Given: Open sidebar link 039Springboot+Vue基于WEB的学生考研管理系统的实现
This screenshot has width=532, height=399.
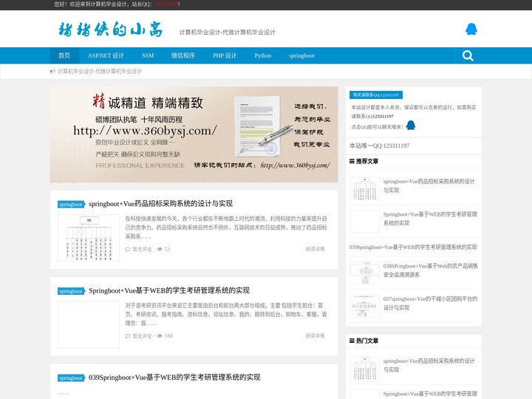Looking at the screenshot, I should click(413, 248).
